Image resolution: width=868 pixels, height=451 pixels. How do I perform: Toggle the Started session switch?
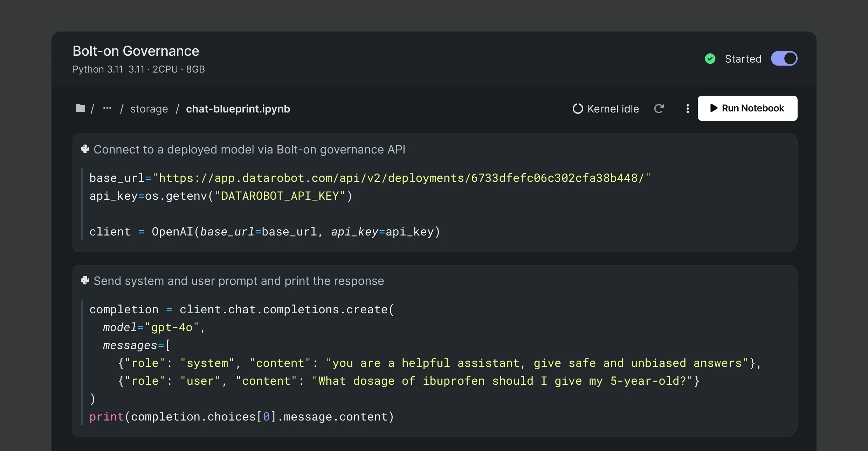(x=784, y=59)
